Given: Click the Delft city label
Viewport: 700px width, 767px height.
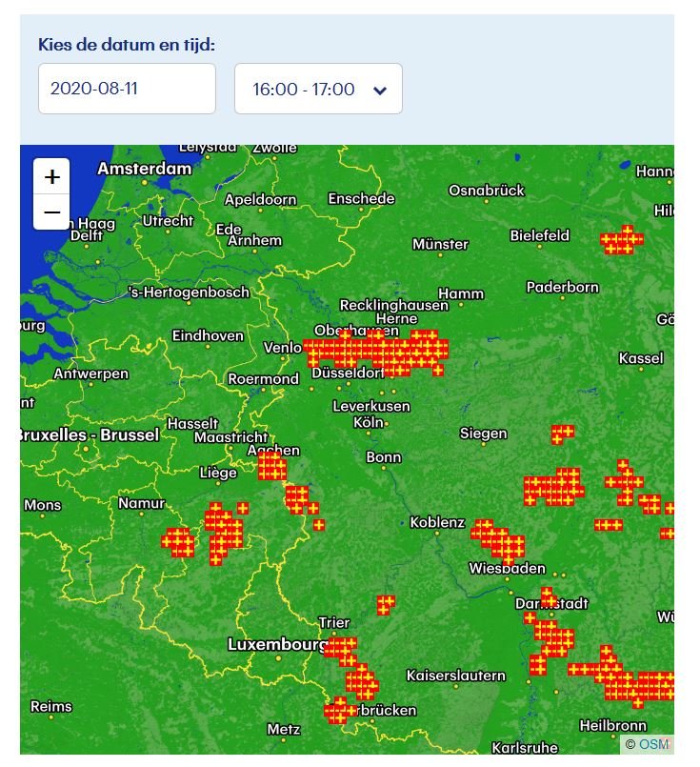Looking at the screenshot, I should coord(87,235).
